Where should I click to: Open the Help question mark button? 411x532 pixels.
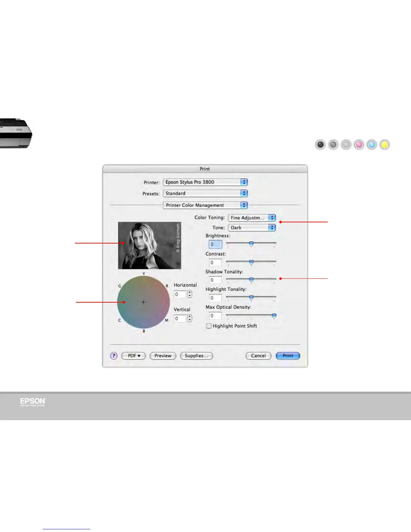(114, 356)
